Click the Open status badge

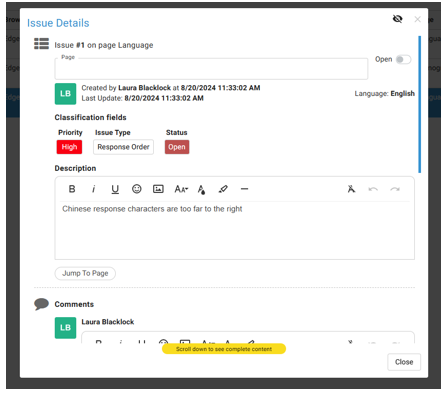pyautogui.click(x=177, y=147)
